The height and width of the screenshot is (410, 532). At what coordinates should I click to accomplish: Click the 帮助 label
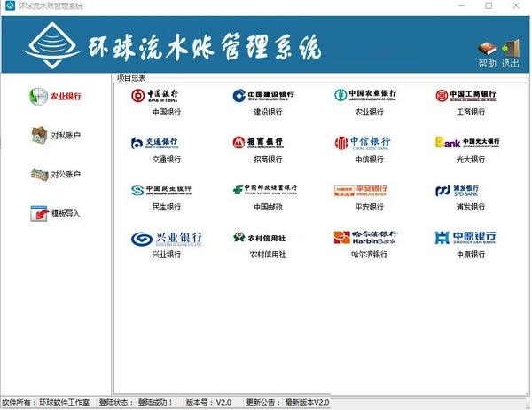coord(487,63)
